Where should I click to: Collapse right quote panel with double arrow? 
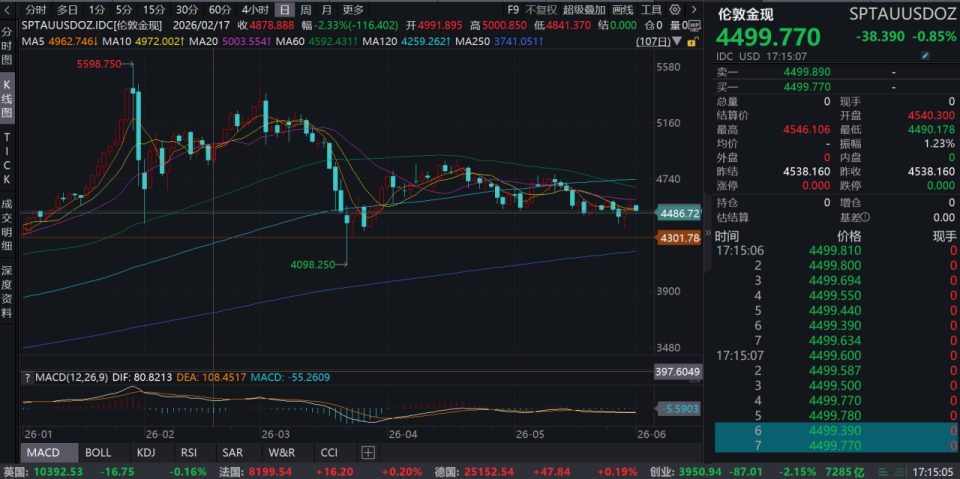(708, 233)
